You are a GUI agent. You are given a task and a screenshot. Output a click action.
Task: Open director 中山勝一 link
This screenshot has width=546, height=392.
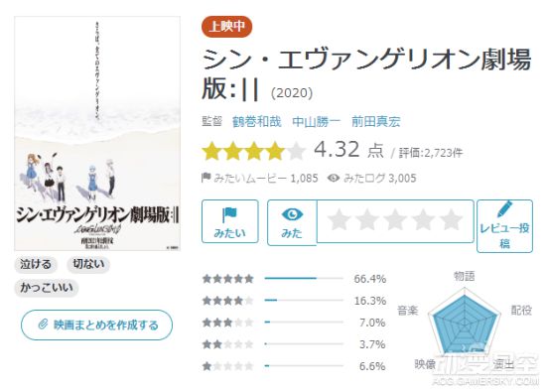(316, 121)
